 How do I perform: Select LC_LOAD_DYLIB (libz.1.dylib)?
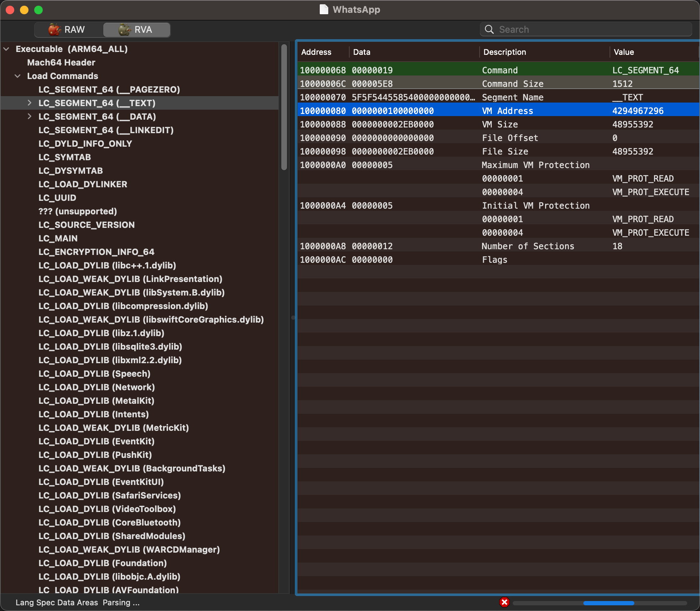(x=101, y=333)
